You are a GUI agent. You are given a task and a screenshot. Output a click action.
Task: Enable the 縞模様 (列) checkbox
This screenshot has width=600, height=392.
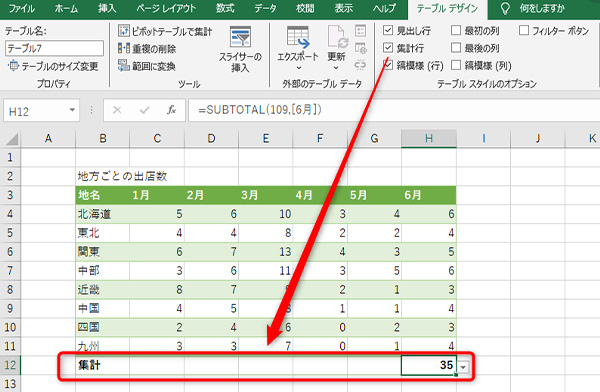tap(456, 65)
